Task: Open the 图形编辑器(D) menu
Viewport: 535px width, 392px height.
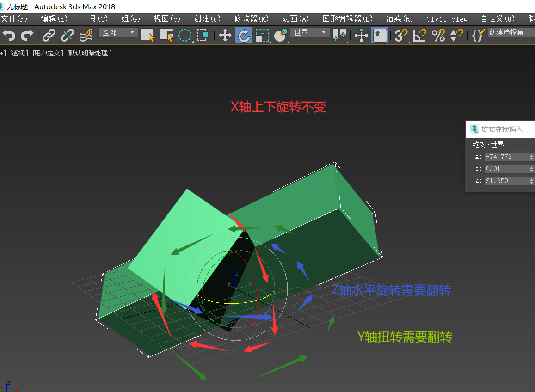Action: pyautogui.click(x=348, y=19)
